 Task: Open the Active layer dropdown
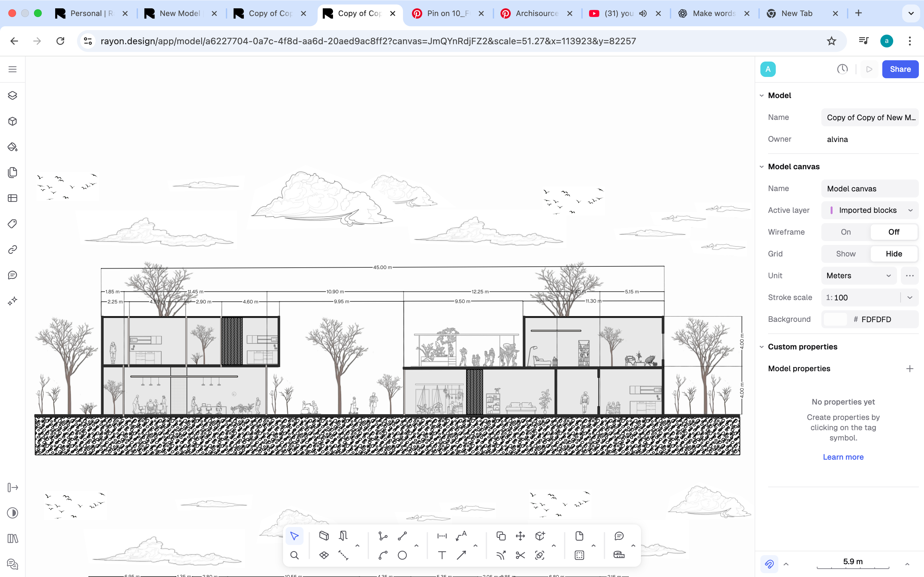870,210
